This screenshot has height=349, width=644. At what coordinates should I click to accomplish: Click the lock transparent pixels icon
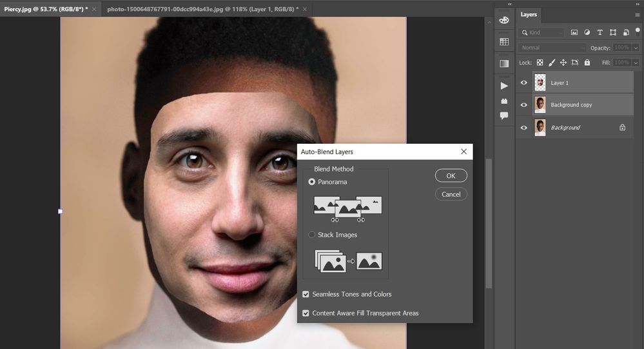(540, 63)
